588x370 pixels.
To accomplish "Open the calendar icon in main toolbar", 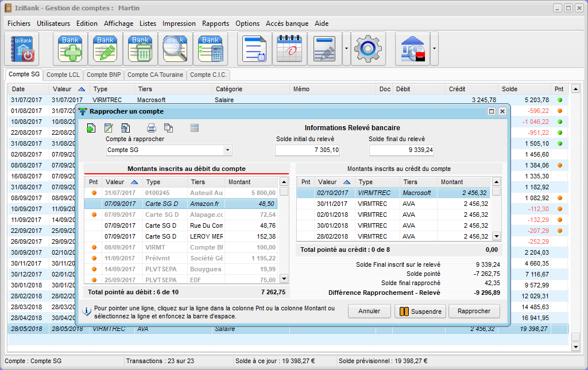I will [x=289, y=49].
